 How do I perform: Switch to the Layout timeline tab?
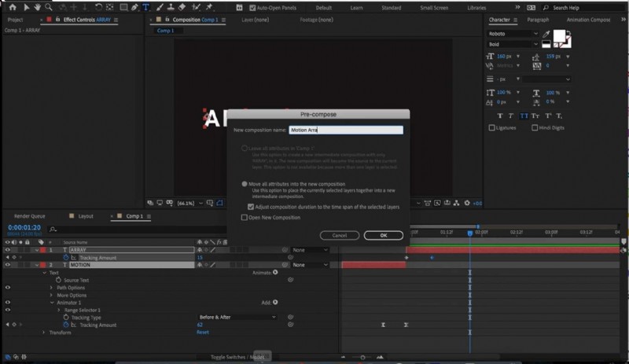point(86,216)
